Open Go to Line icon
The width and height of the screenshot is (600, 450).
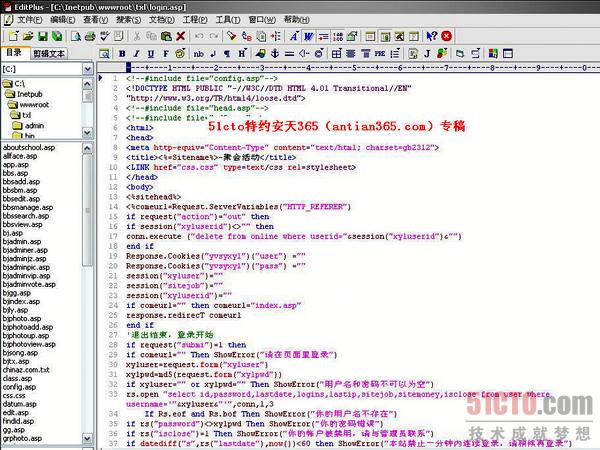276,36
